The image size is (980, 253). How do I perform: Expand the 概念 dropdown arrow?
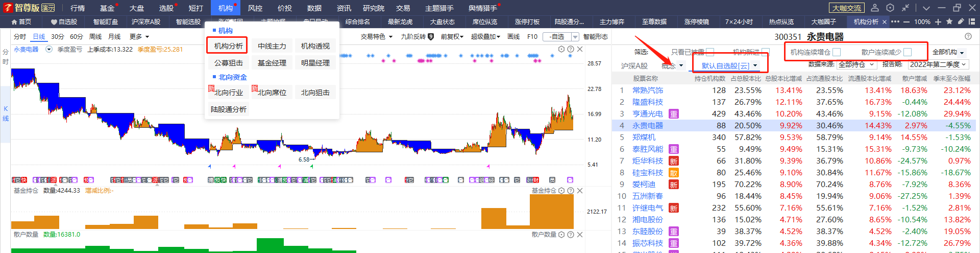pyautogui.click(x=681, y=65)
